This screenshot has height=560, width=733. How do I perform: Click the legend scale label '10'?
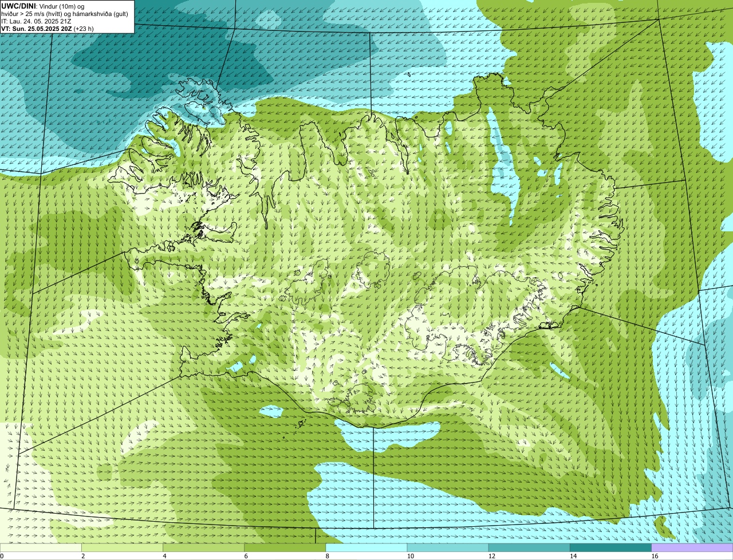point(410,556)
